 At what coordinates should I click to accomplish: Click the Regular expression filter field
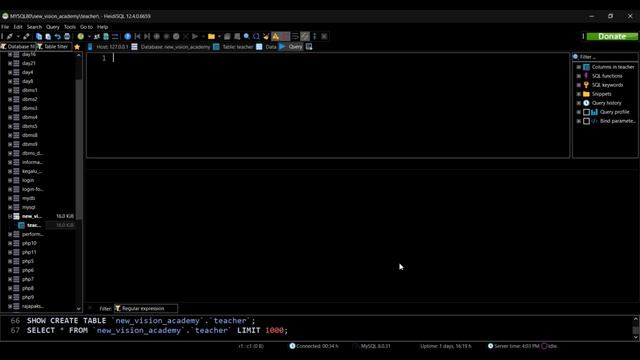tap(146, 309)
